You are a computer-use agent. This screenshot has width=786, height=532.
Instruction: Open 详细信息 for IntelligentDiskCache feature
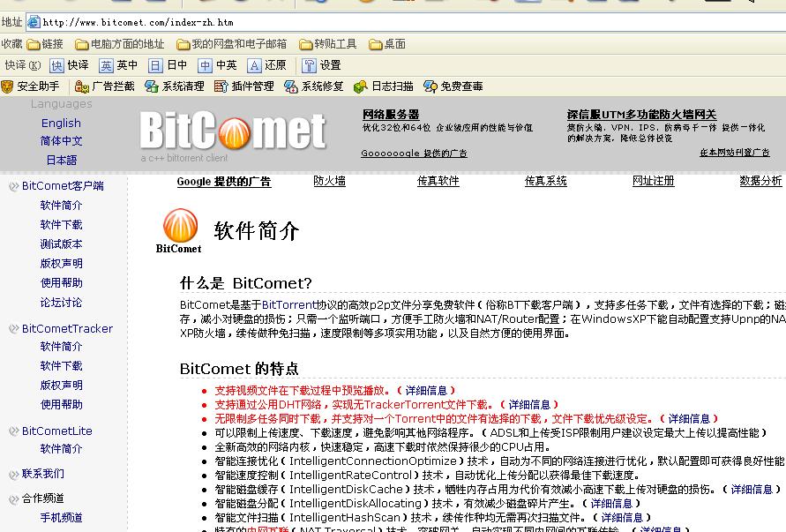752,489
